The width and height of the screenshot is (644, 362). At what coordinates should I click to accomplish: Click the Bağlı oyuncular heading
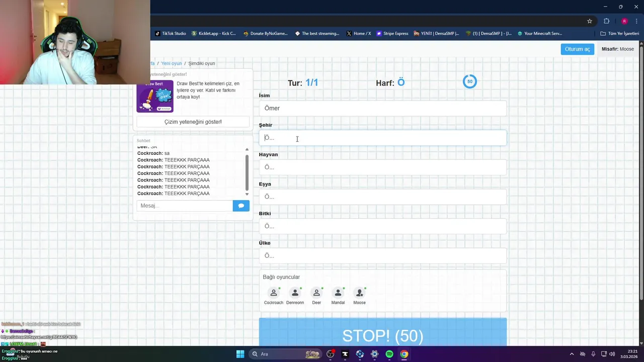coord(281,277)
